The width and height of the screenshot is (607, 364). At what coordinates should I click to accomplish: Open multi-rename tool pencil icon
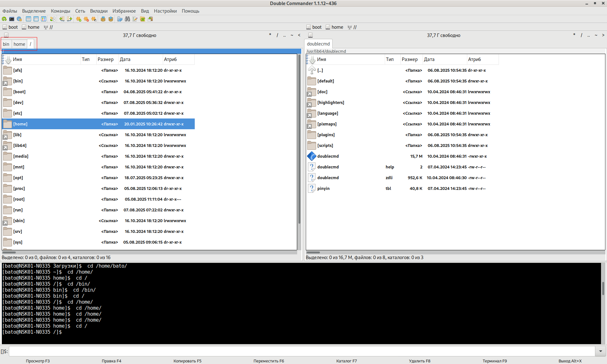pos(135,19)
